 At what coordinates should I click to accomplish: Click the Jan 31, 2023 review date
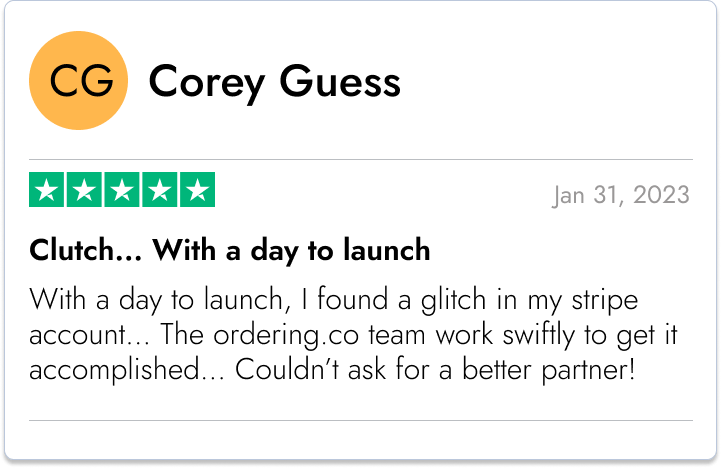[x=621, y=195]
